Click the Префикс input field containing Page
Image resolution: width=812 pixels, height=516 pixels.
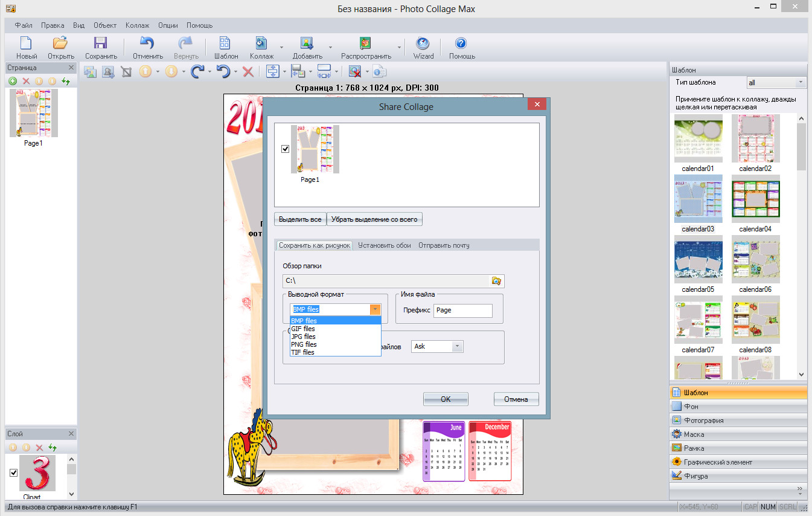(x=462, y=310)
